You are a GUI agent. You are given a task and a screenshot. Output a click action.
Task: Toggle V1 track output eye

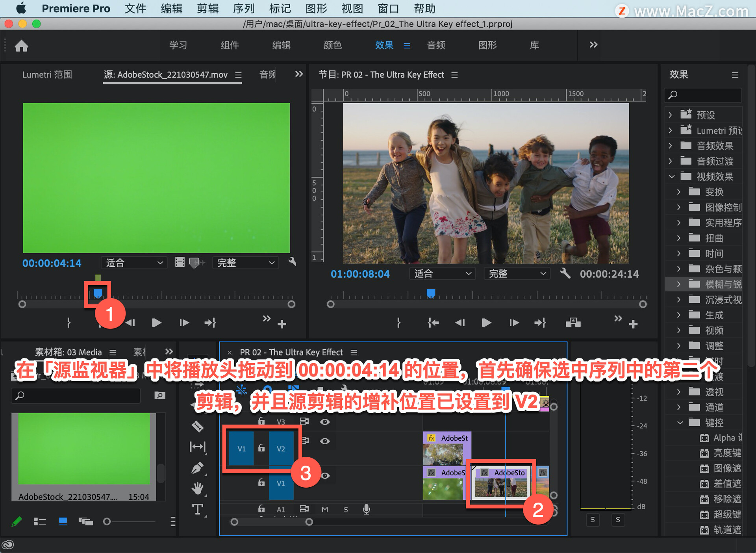point(325,476)
